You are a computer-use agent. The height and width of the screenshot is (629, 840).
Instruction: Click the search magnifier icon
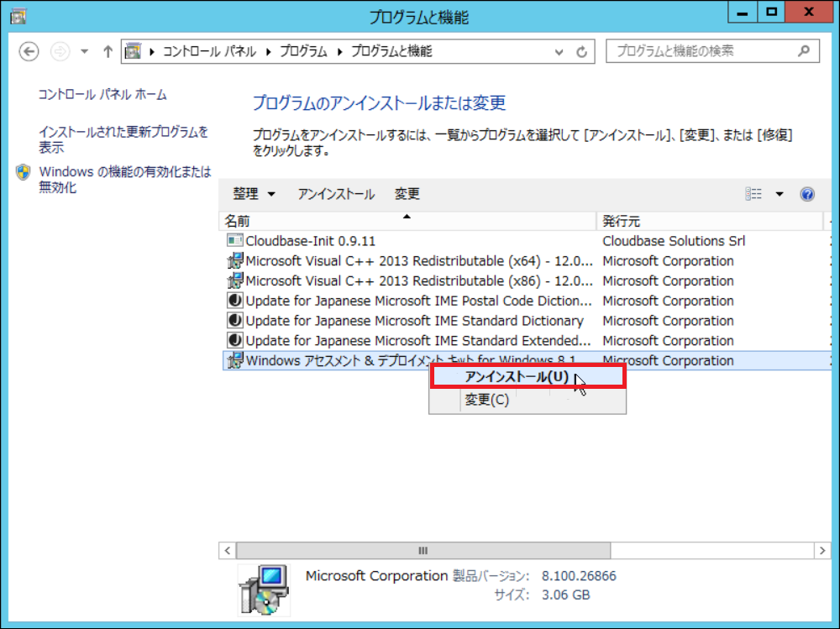[804, 51]
